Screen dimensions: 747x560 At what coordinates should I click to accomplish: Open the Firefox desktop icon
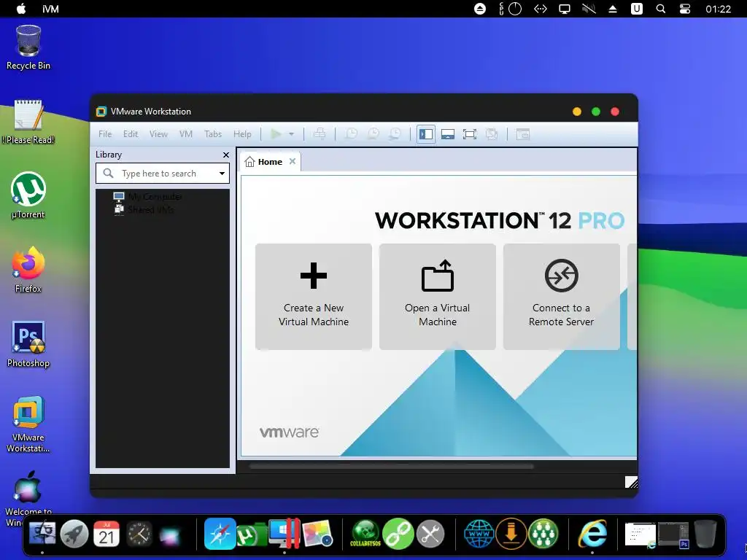[28, 270]
